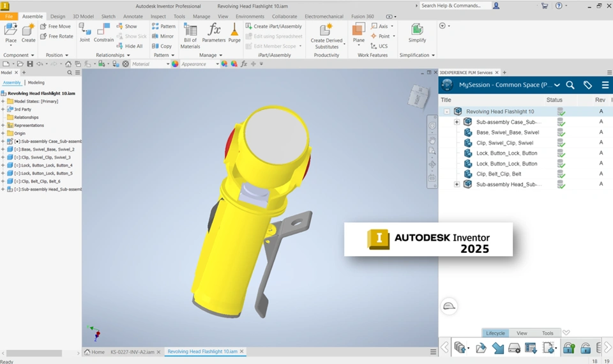Click the UCS work feature
This screenshot has width=613, height=364.
(x=379, y=46)
